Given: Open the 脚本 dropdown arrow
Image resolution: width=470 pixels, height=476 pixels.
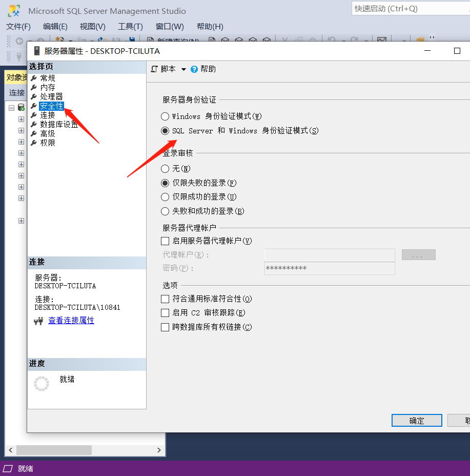Looking at the screenshot, I should pyautogui.click(x=183, y=68).
